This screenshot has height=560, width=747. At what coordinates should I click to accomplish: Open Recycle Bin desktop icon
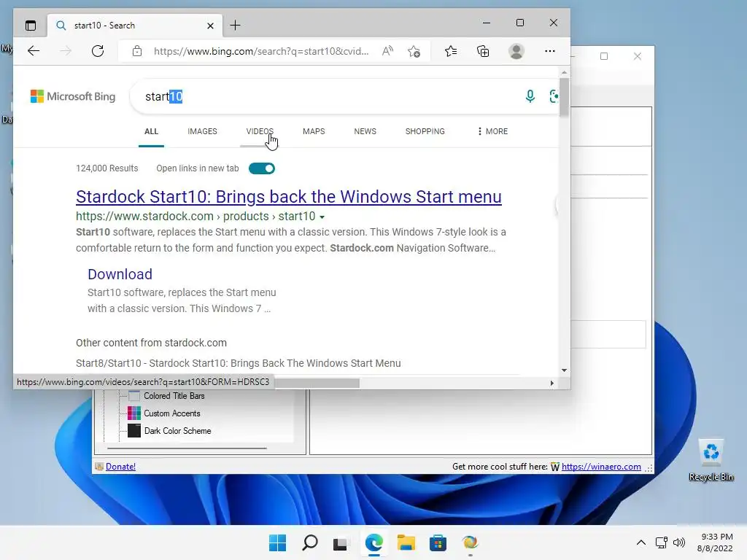click(711, 460)
